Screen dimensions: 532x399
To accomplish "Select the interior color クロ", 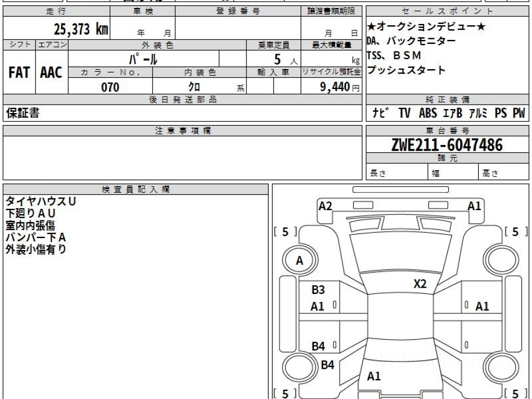I will pos(194,87).
